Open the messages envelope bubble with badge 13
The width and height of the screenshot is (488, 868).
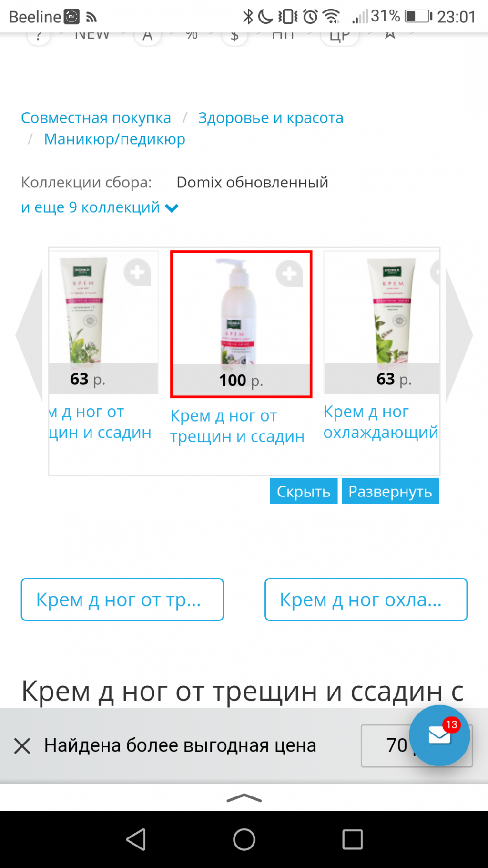[x=439, y=735]
